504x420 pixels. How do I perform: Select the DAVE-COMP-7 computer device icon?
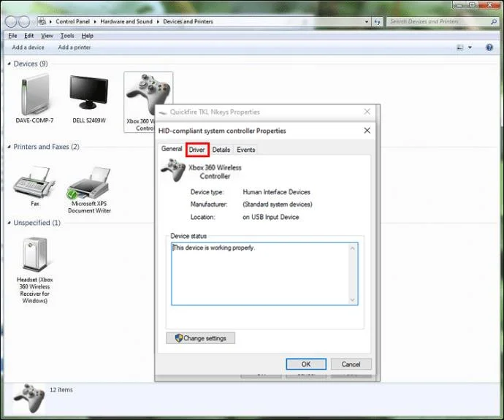coord(35,96)
